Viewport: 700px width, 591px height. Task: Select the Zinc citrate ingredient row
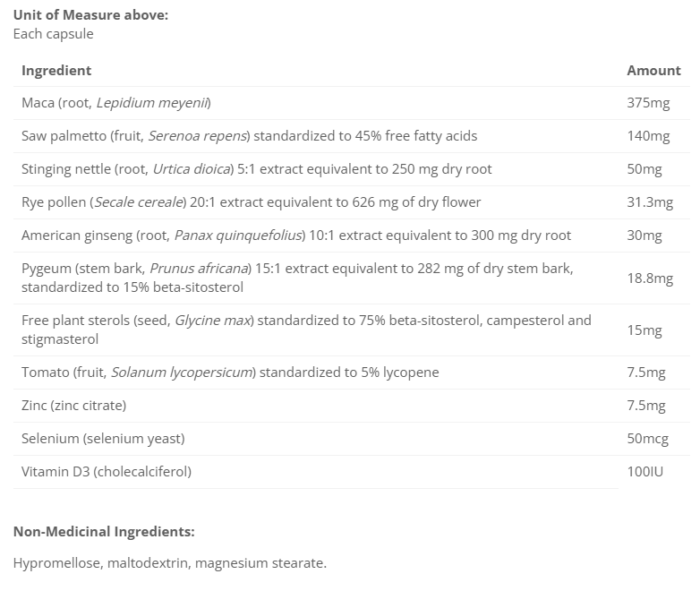pyautogui.click(x=73, y=405)
